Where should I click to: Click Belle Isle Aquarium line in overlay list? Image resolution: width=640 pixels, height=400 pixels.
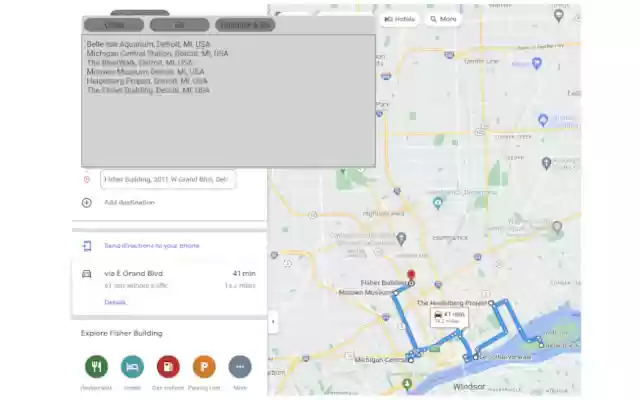pyautogui.click(x=149, y=44)
